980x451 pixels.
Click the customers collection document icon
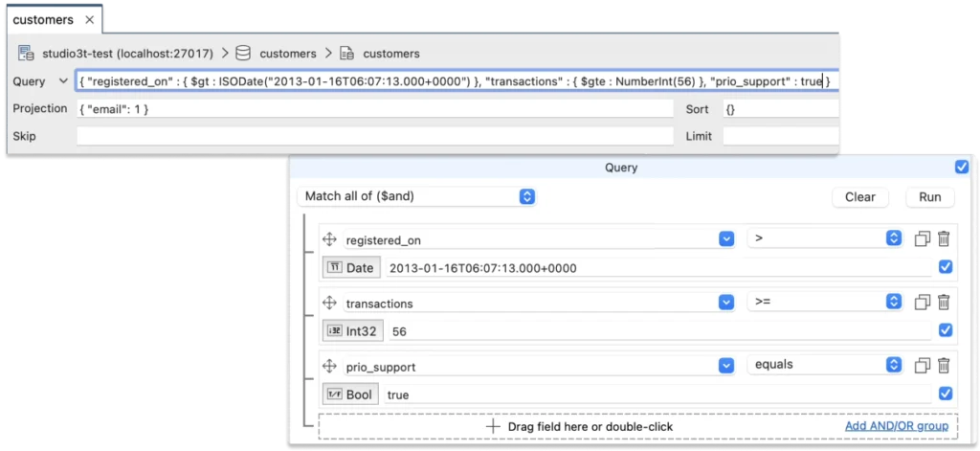click(346, 54)
